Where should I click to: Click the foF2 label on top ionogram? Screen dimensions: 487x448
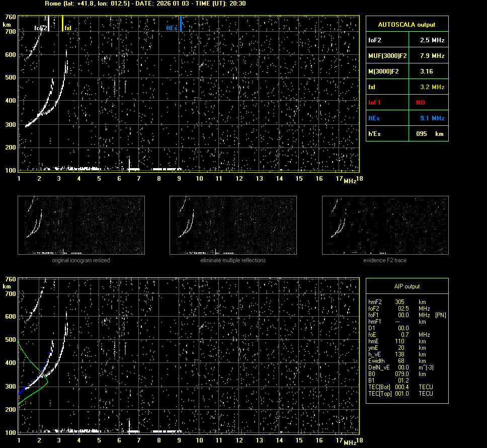tap(41, 28)
